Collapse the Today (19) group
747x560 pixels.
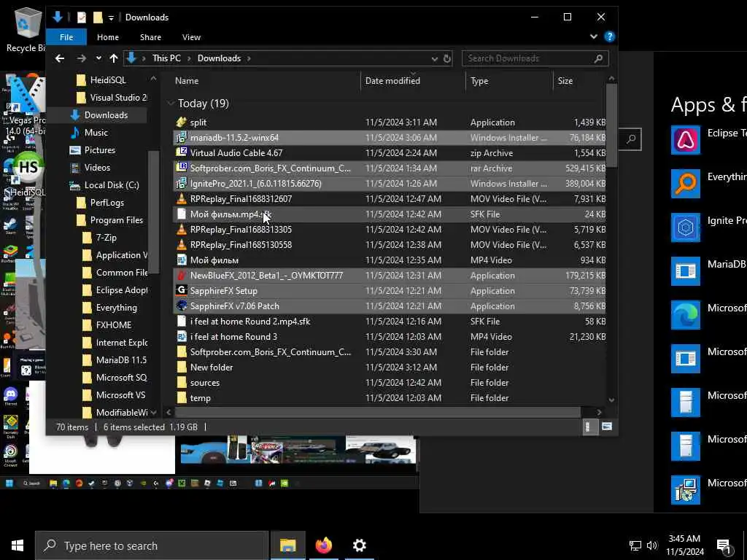click(171, 103)
